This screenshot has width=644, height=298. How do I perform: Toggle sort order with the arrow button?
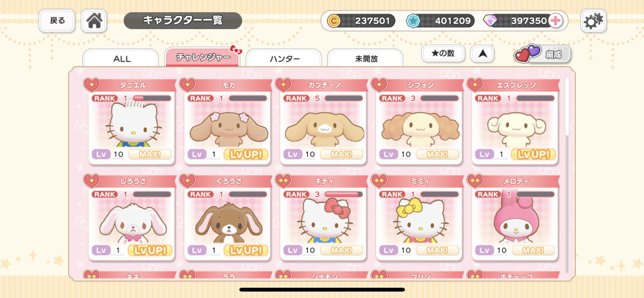point(482,54)
